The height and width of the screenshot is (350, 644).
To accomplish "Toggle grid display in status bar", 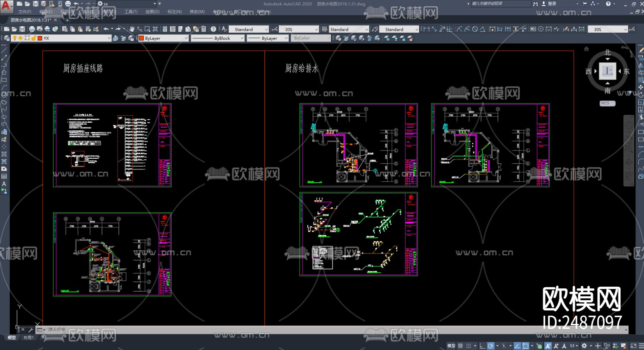I will tap(460, 346).
